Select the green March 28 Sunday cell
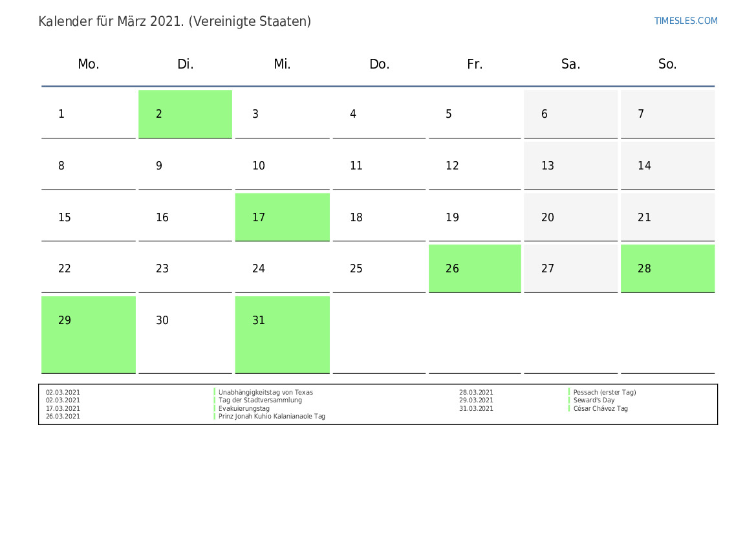Image resolution: width=756 pixels, height=535 pixels. click(667, 268)
